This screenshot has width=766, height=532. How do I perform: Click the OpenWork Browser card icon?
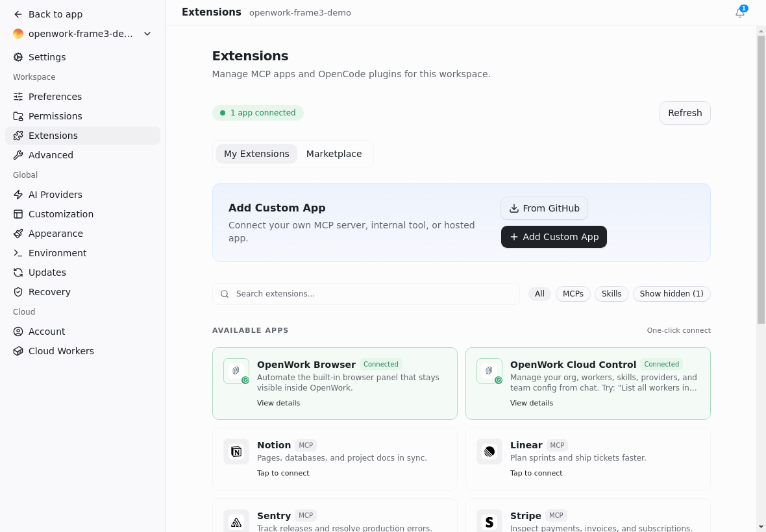(236, 371)
